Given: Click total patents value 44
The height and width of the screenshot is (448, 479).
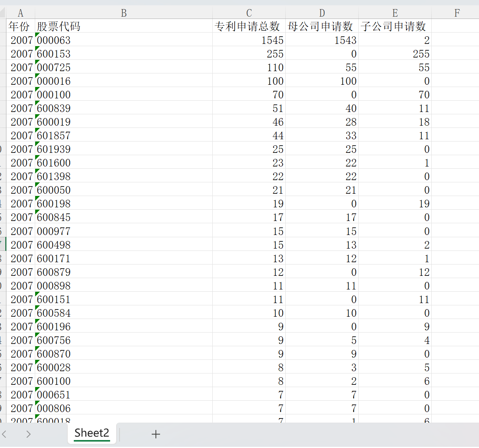Looking at the screenshot, I should [249, 135].
